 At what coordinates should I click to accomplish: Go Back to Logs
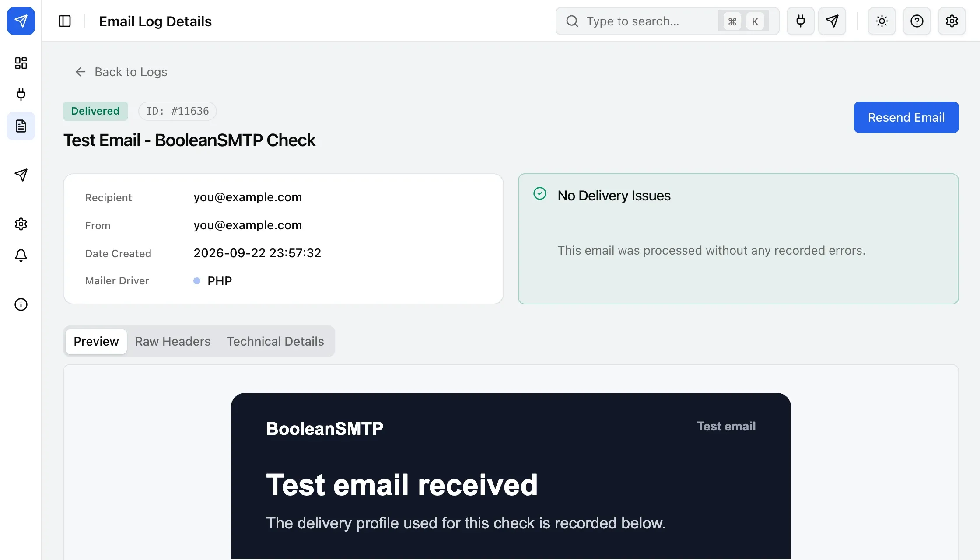pyautogui.click(x=121, y=72)
